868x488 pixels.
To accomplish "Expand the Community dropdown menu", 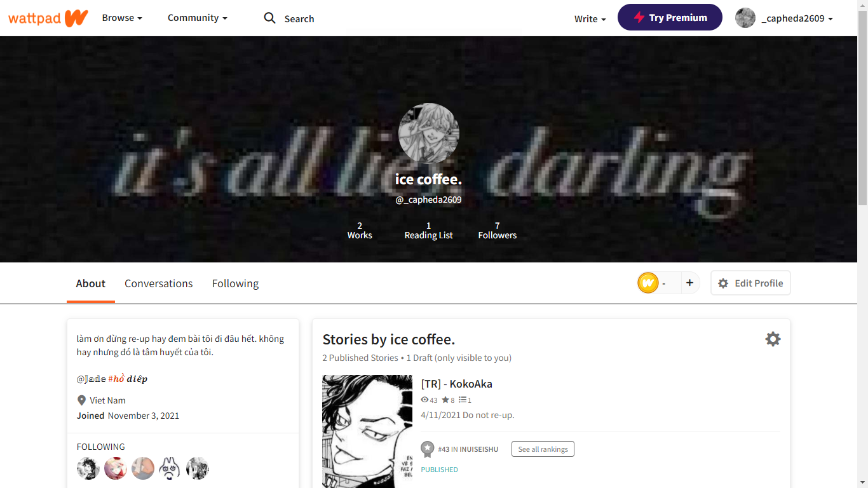I will (198, 18).
